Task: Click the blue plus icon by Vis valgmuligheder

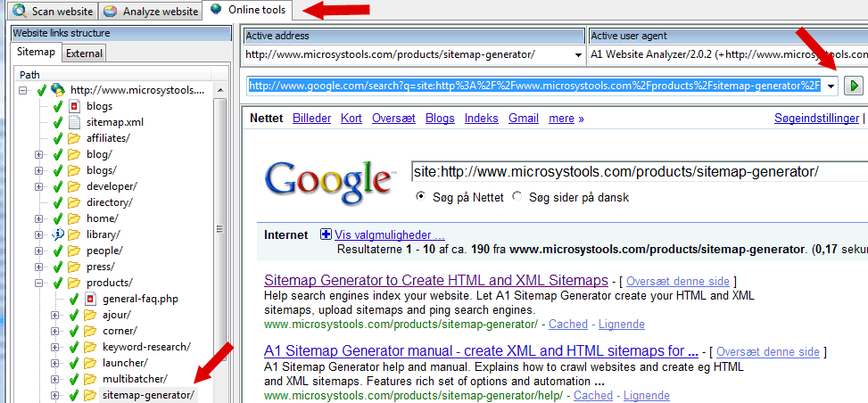Action: click(326, 234)
